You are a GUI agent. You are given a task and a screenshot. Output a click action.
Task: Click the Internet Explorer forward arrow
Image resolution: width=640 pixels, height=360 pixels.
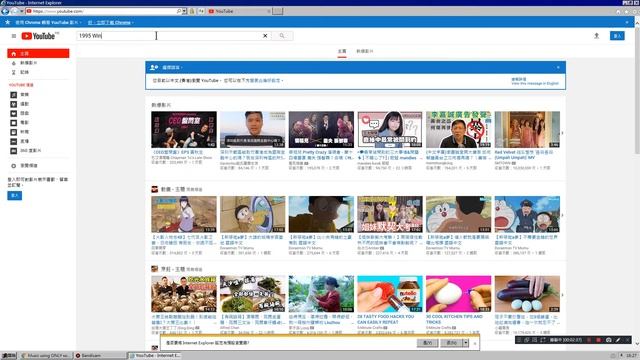(x=14, y=11)
